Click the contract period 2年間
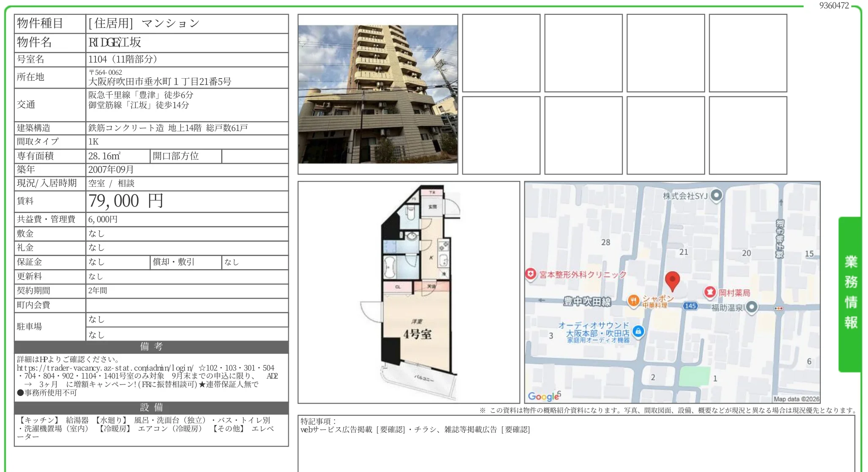 [x=98, y=291]
